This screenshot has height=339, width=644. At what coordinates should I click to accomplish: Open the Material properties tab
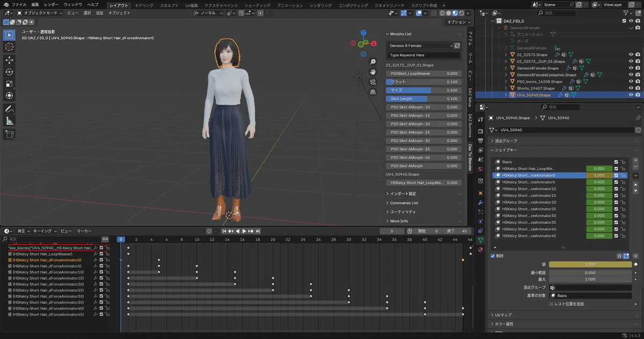[x=480, y=249]
